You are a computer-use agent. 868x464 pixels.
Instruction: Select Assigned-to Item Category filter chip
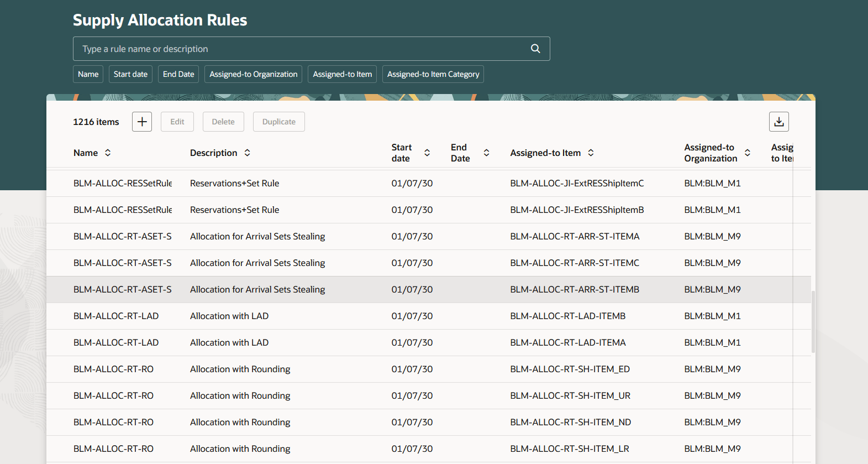click(433, 74)
